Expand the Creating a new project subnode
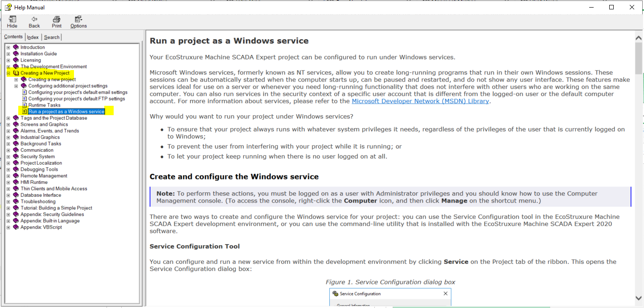Screen dimensions: 644x308 tap(16, 79)
